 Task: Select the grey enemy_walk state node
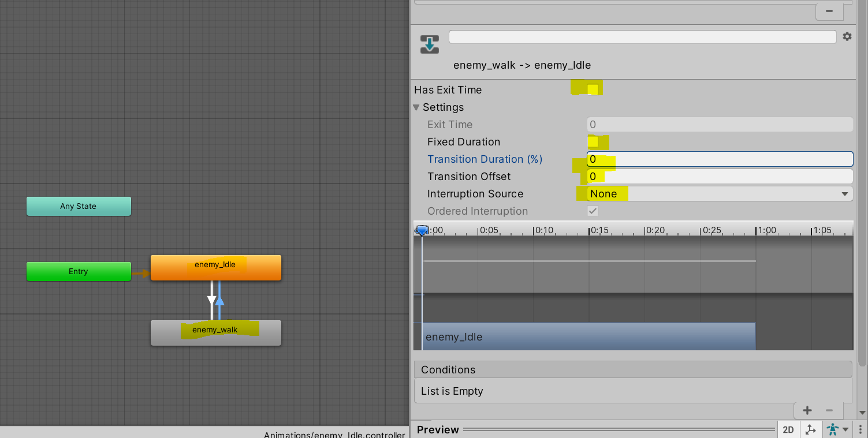click(216, 333)
